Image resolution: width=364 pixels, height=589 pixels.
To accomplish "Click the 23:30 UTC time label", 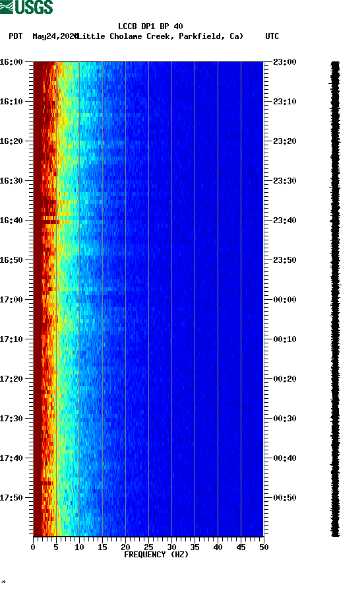I will click(285, 181).
